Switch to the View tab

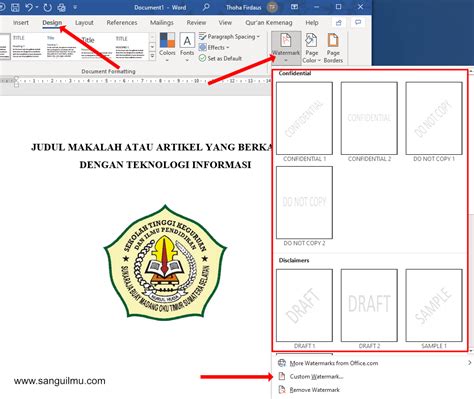pos(225,23)
